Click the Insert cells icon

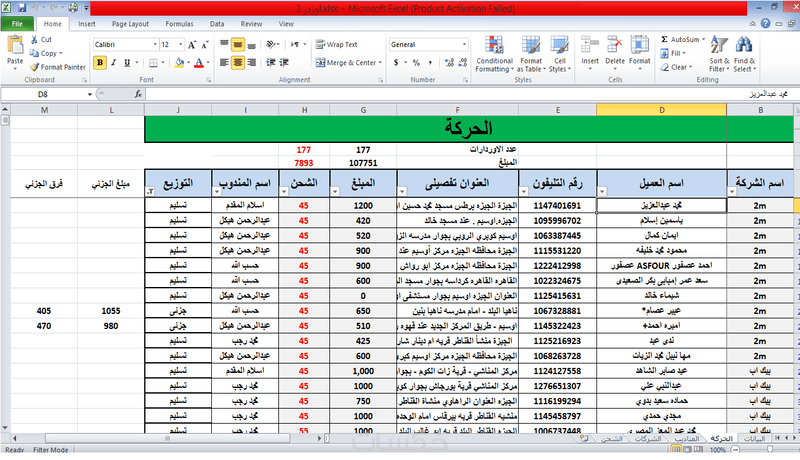point(590,45)
